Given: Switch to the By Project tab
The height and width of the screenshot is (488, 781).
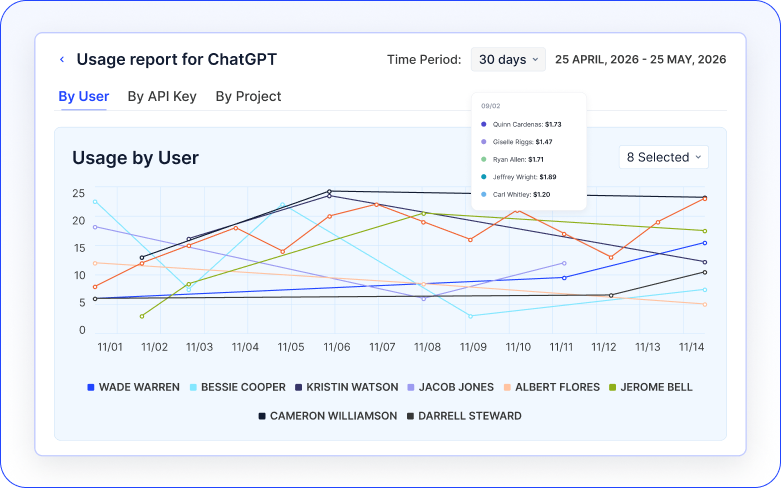Looking at the screenshot, I should point(248,96).
